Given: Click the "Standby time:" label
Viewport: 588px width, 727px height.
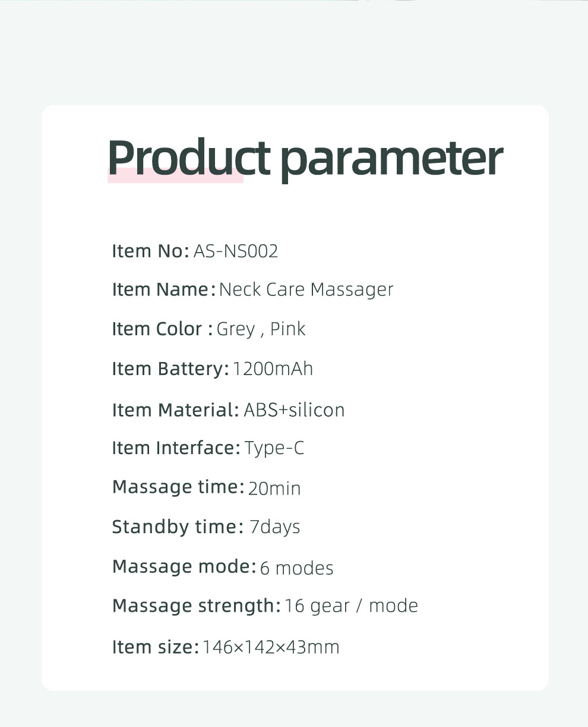Looking at the screenshot, I should [178, 527].
